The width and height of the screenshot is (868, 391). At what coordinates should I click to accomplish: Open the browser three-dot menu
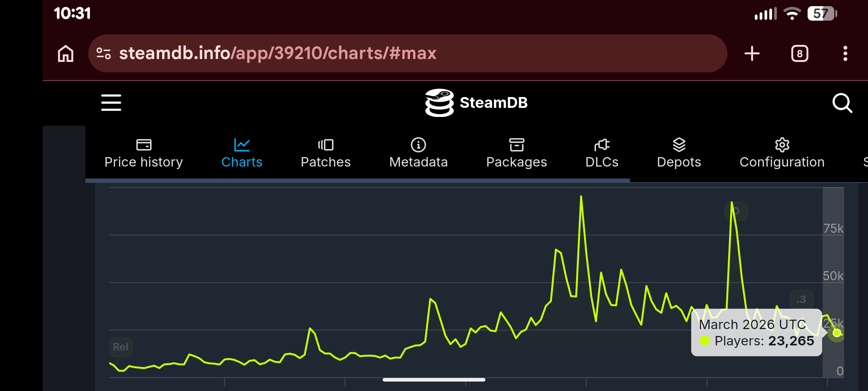point(845,54)
